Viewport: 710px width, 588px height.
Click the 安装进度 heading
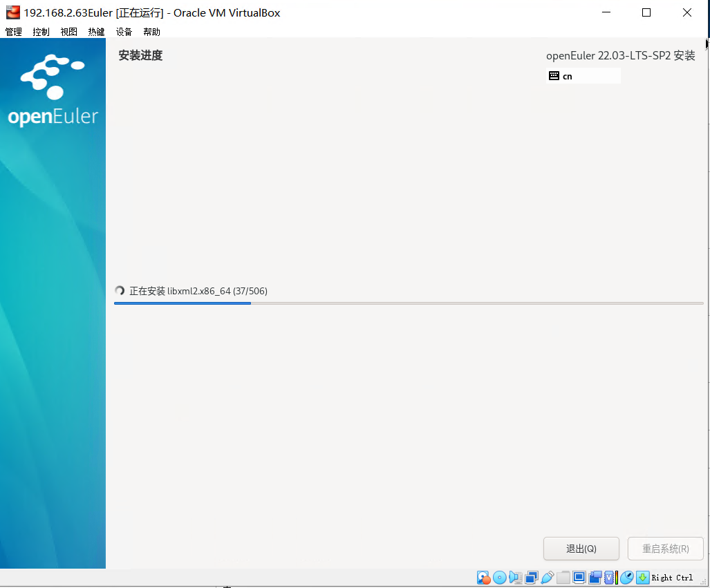click(140, 55)
